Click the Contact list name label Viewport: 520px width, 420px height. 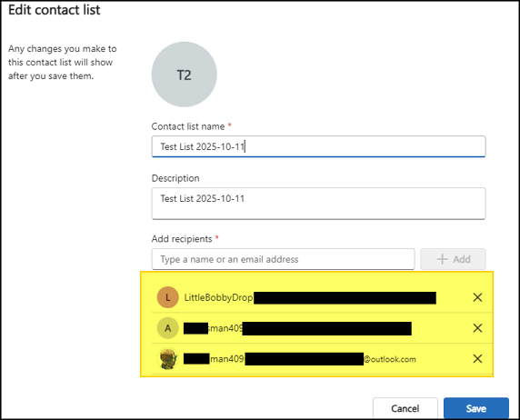(188, 126)
